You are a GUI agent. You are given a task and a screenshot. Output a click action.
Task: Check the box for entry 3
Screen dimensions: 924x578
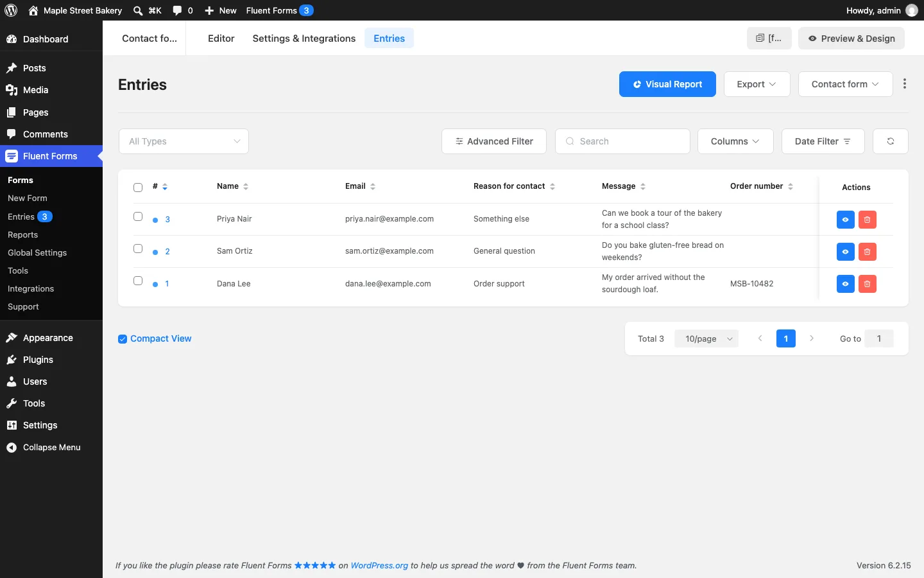pyautogui.click(x=138, y=216)
